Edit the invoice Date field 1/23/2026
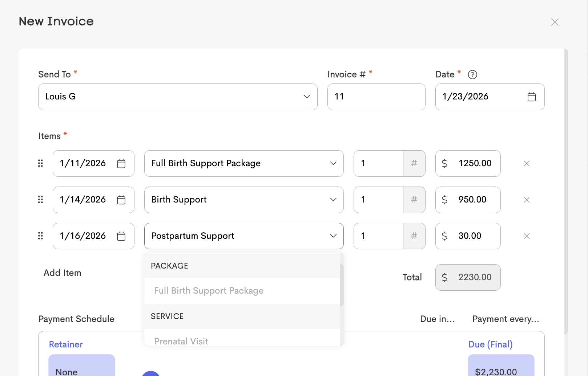 (x=490, y=97)
